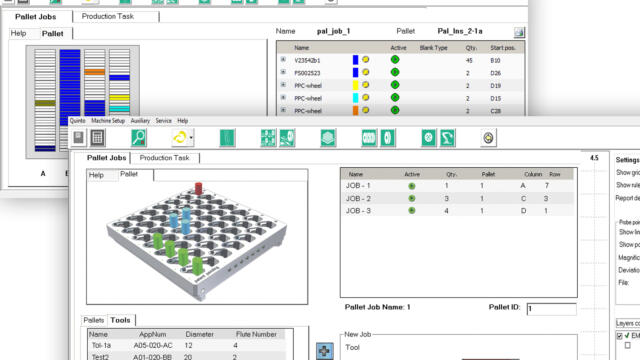Click the magnifier inspect toolbar icon
The height and width of the screenshot is (360, 640).
139,138
